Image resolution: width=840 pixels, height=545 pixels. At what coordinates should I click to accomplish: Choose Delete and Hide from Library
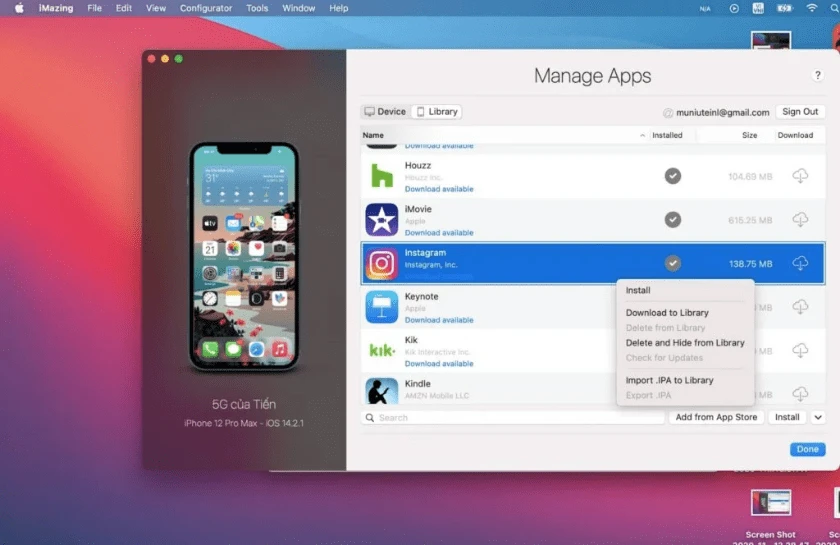click(685, 342)
